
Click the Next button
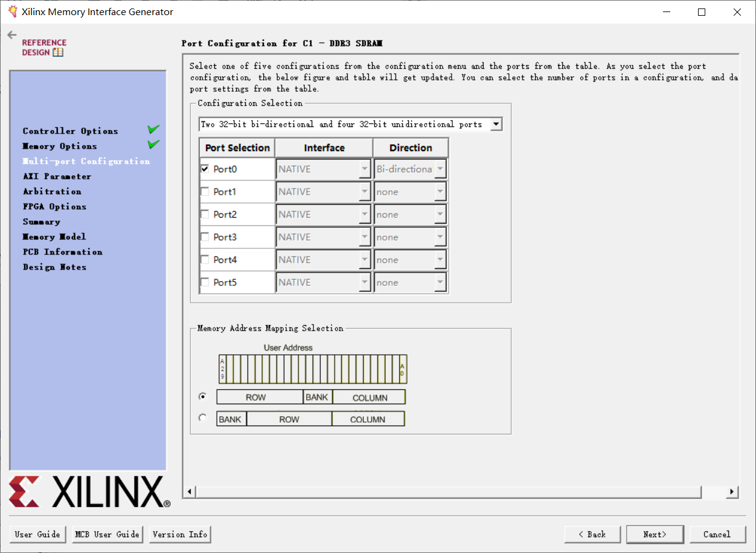(x=655, y=534)
